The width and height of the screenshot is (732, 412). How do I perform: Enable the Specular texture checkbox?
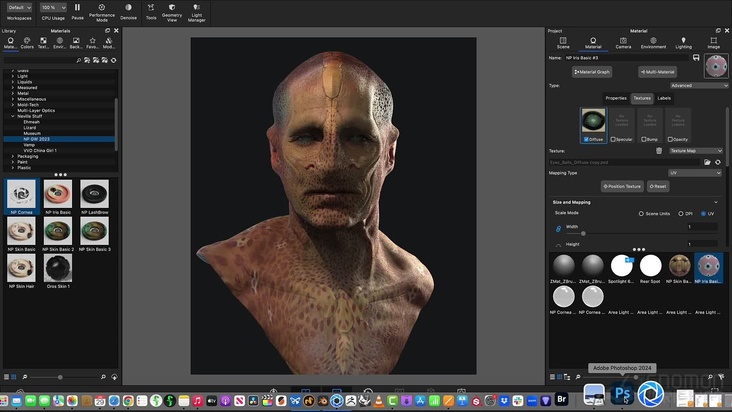coord(613,139)
